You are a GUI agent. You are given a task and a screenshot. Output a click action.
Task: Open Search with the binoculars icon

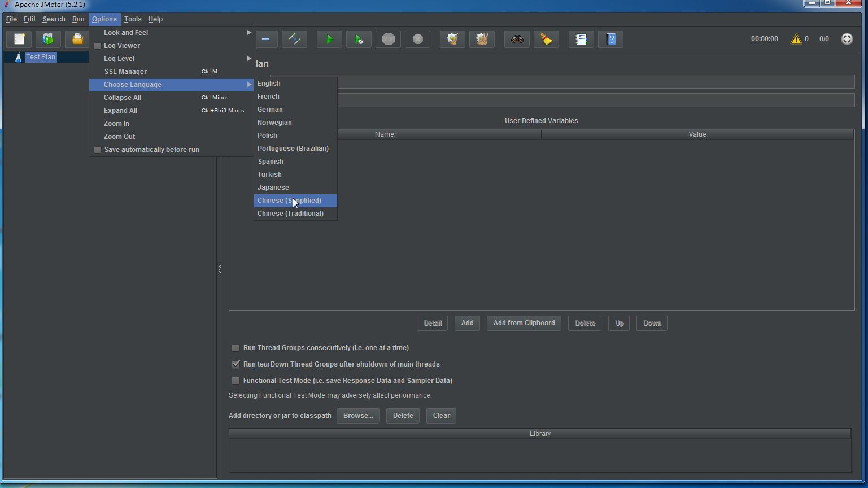pos(517,39)
